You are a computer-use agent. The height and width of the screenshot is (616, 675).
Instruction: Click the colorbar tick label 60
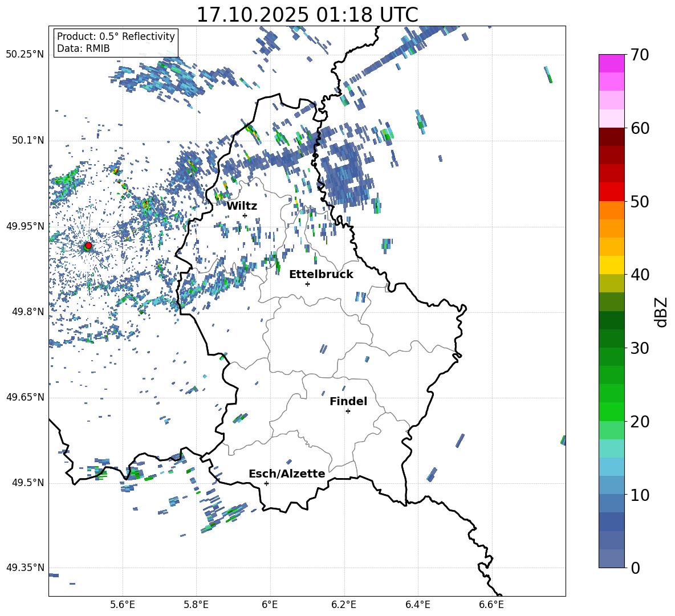640,128
